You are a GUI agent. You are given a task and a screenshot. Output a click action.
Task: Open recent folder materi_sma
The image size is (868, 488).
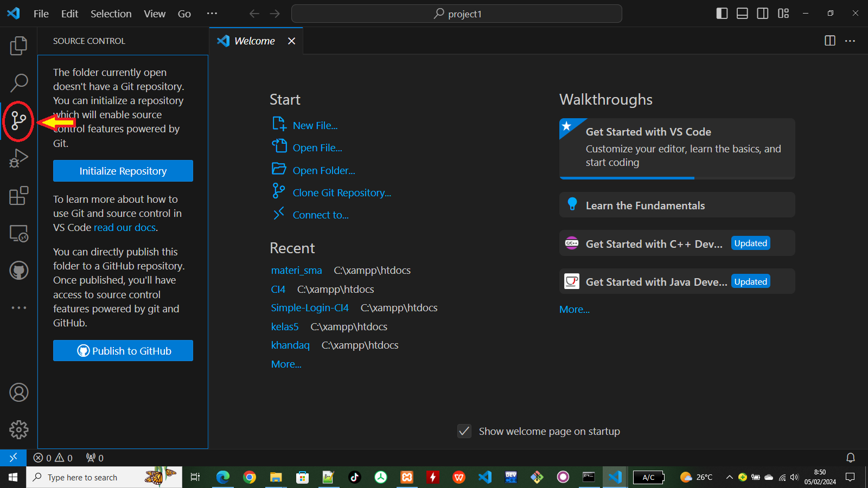click(x=297, y=270)
